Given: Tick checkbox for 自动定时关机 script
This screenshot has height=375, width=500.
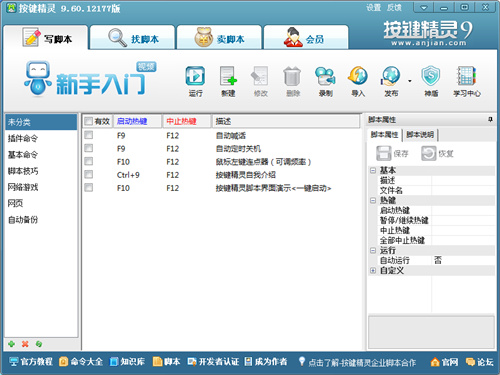Looking at the screenshot, I should (x=89, y=148).
